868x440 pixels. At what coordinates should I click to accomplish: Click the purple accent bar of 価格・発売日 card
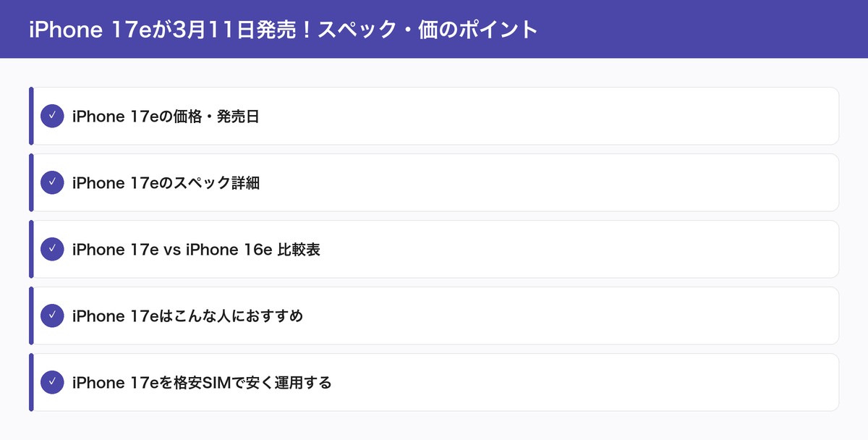tap(31, 116)
